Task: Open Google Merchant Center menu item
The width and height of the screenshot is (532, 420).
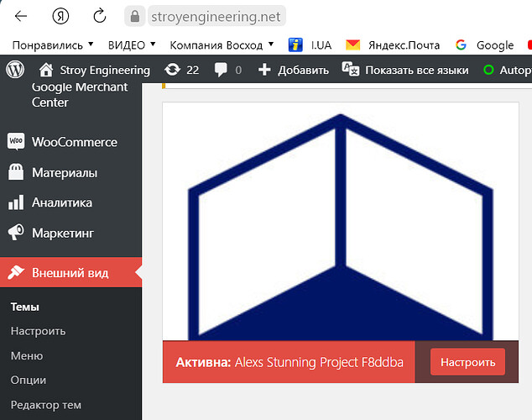Action: pos(80,95)
